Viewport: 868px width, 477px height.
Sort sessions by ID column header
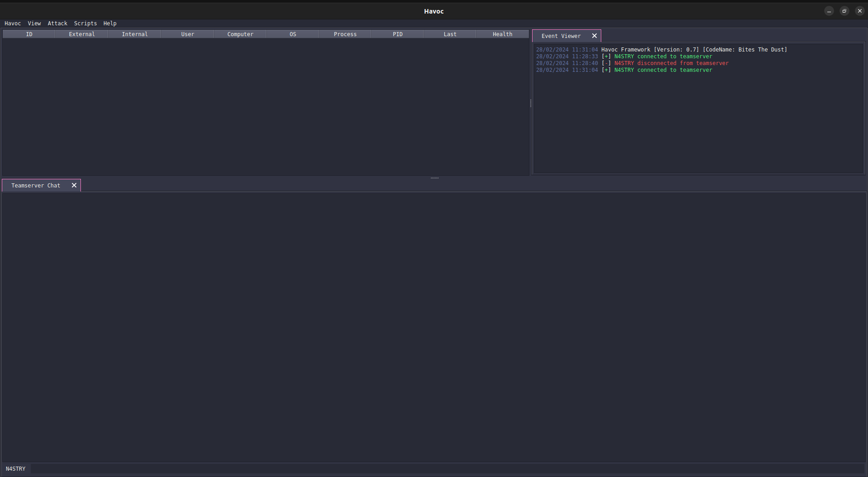tap(29, 34)
